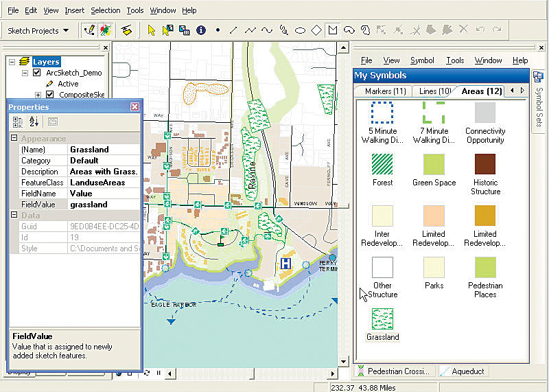Image resolution: width=549 pixels, height=392 pixels.
Task: Choose the ellipse sketch tool
Action: point(300,30)
